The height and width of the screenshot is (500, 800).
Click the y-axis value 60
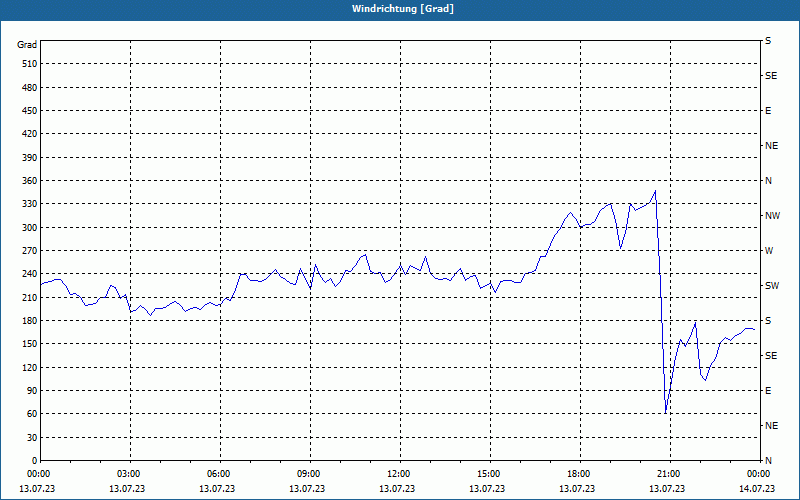[32, 414]
